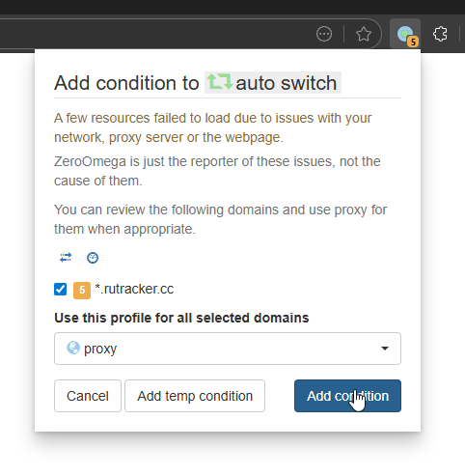The width and height of the screenshot is (465, 476).
Task: Click the green auto switch arrows icon
Action: point(219,81)
